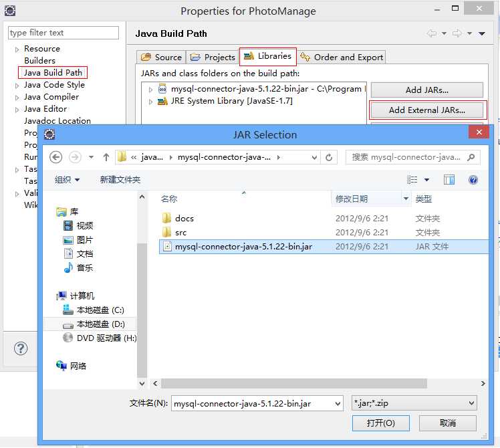Image resolution: width=500 pixels, height=448 pixels.
Task: Expand Java Code Style node
Action: tap(17, 86)
